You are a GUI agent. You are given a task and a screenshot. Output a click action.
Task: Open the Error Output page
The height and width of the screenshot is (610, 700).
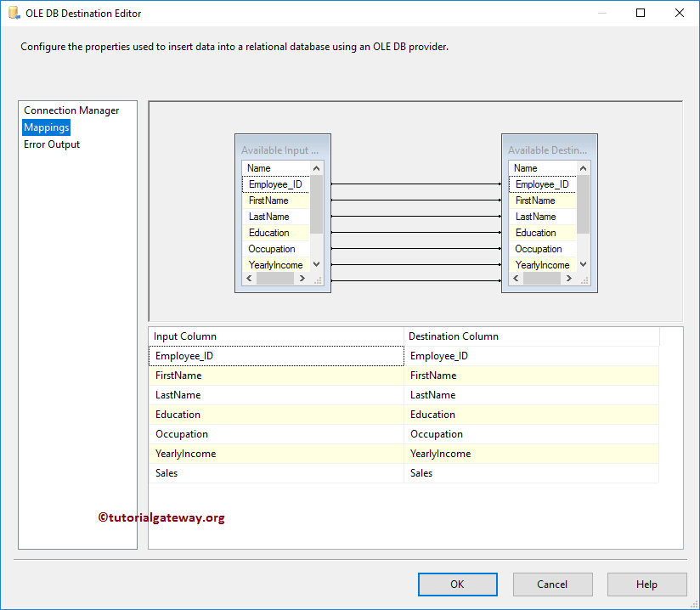coord(51,144)
